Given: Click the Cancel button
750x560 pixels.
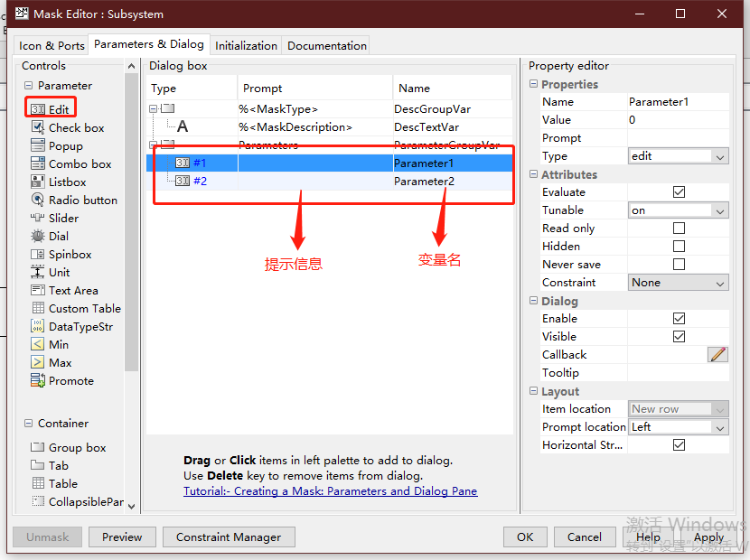Looking at the screenshot, I should [585, 537].
